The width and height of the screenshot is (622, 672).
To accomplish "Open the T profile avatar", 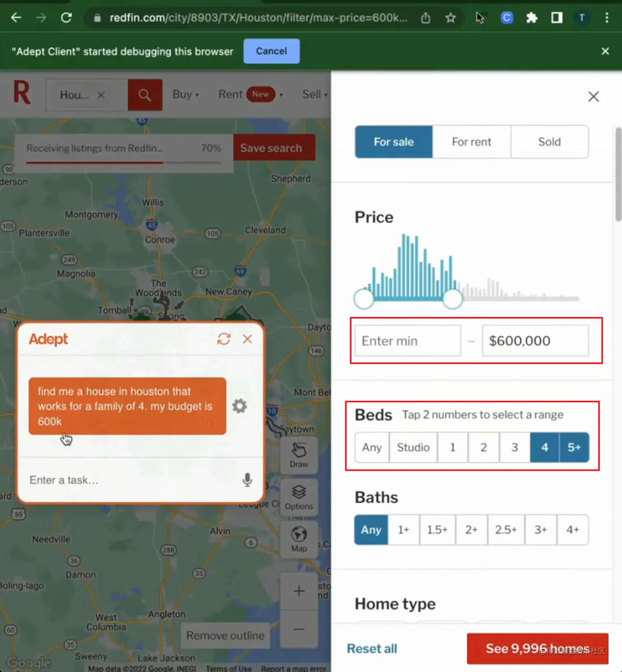I will pyautogui.click(x=582, y=18).
